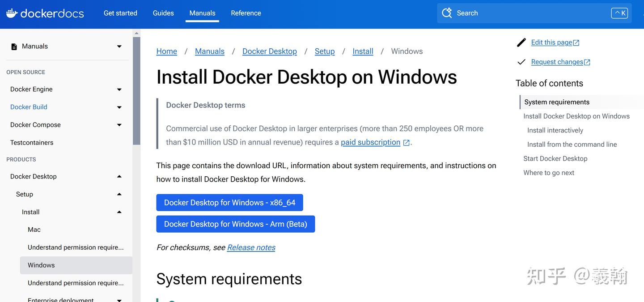Download Docker Desktop for Windows Arm (Beta)
Screen dimensions: 644x302
pyautogui.click(x=236, y=224)
